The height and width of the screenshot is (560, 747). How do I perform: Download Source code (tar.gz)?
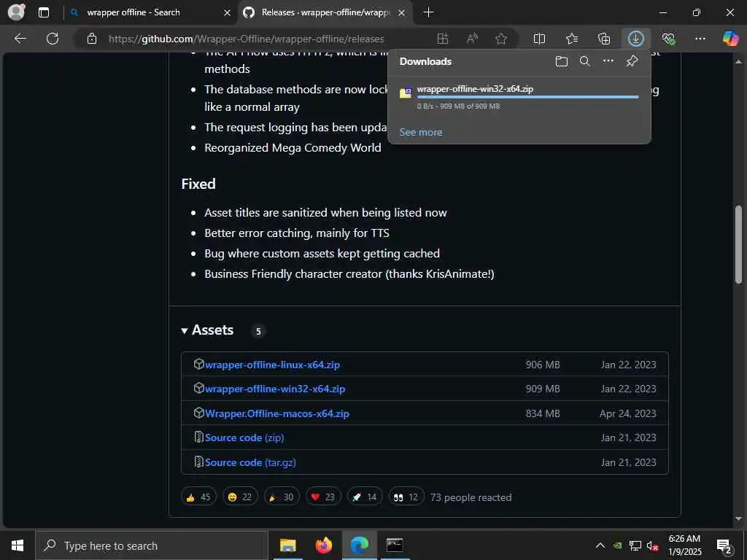click(x=250, y=462)
